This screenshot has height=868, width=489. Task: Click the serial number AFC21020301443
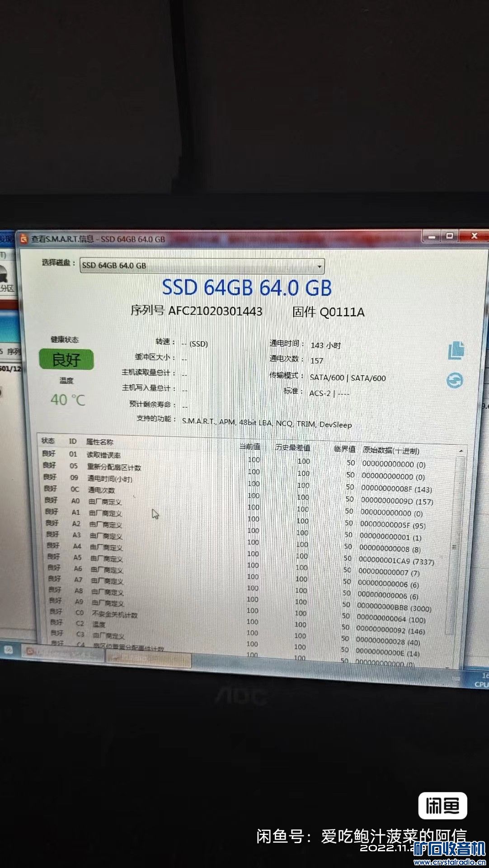click(x=215, y=311)
